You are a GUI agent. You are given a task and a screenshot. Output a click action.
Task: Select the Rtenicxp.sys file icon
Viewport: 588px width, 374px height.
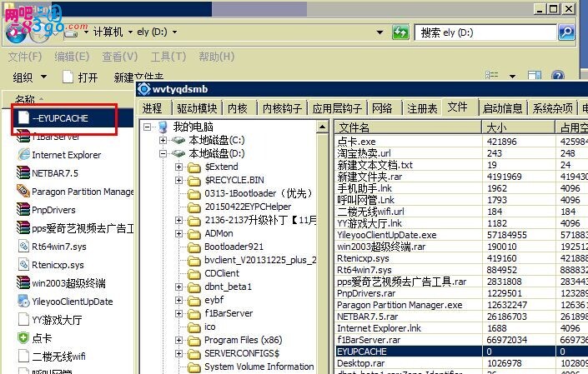pyautogui.click(x=23, y=264)
